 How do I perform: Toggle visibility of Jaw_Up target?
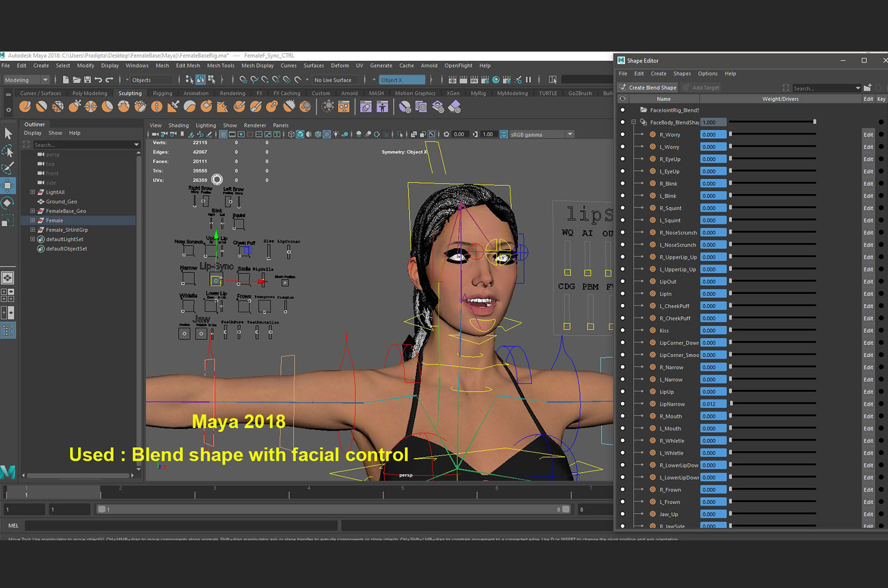pos(622,514)
